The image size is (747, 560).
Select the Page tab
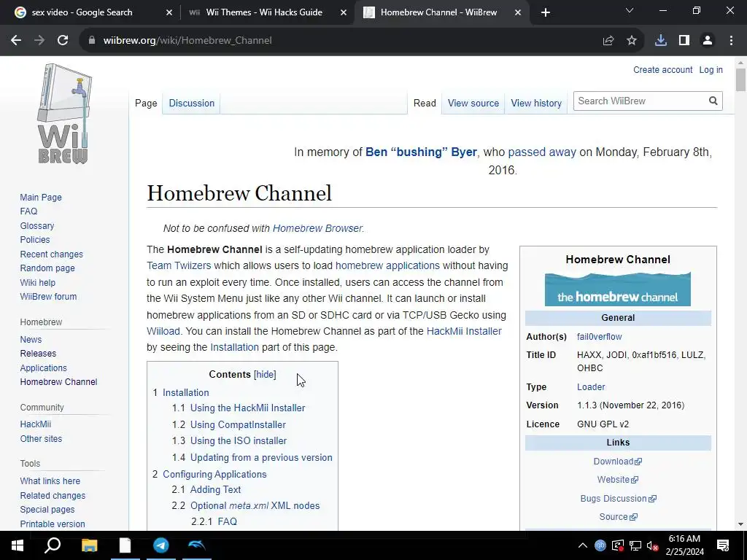(x=146, y=103)
